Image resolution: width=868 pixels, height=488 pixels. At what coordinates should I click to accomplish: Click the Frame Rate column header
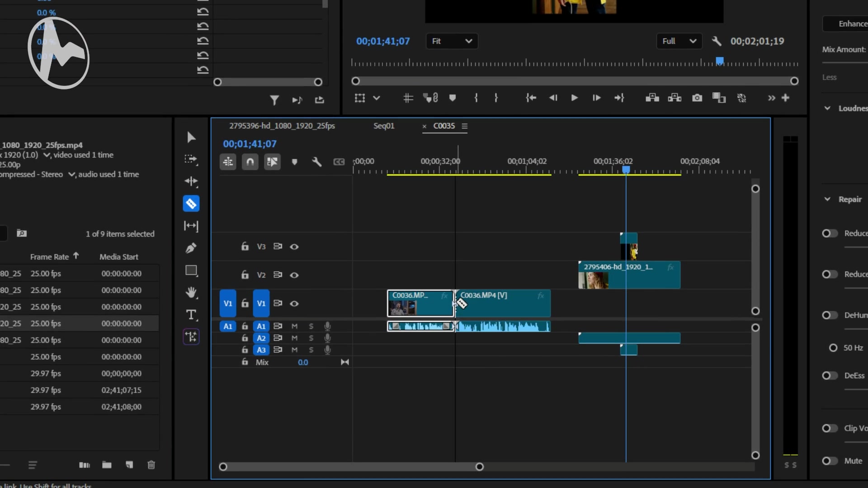(49, 257)
